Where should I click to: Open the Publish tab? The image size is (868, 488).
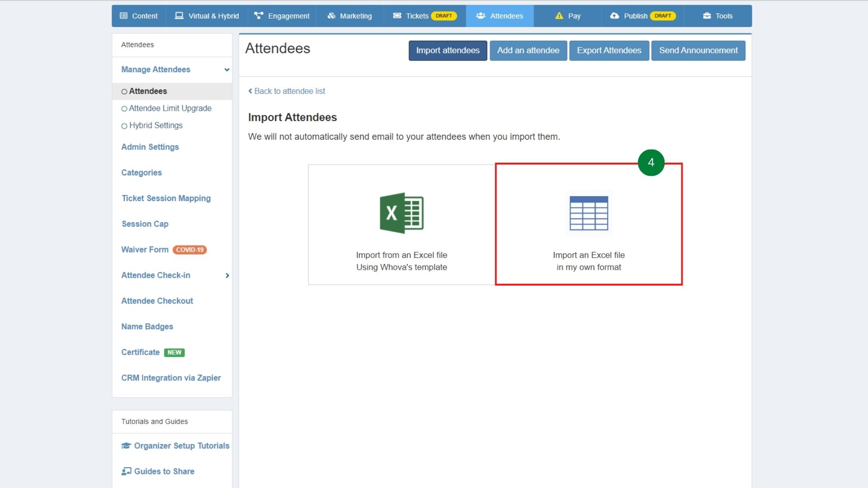642,16
